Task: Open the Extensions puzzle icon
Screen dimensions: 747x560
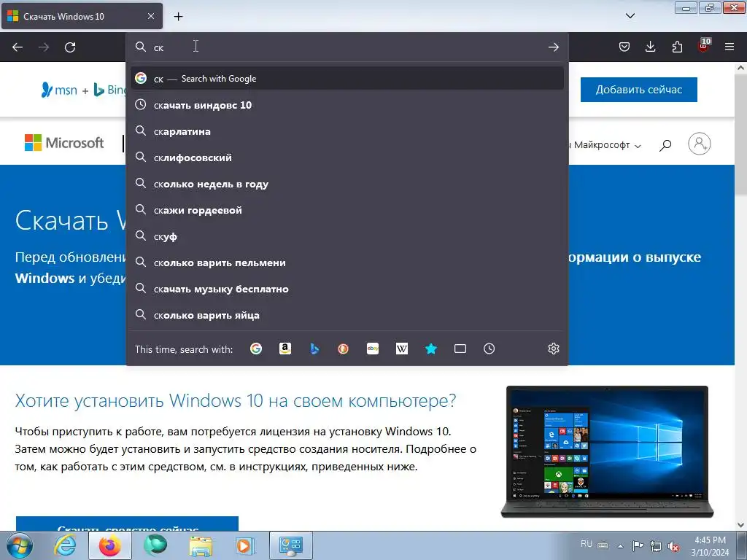Action: coord(677,47)
